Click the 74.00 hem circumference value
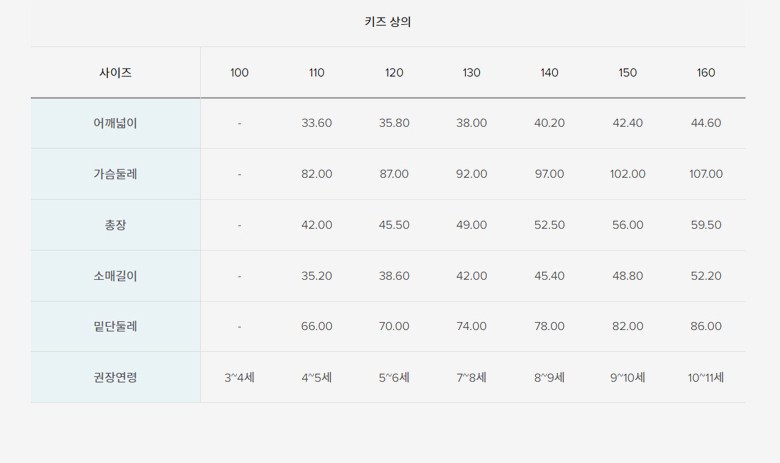 pyautogui.click(x=472, y=326)
